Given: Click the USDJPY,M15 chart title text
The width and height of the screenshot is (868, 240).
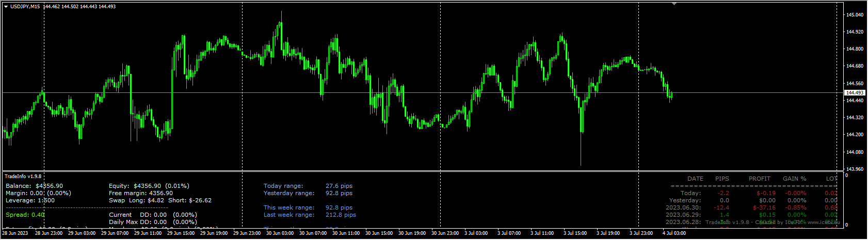Looking at the screenshot, I should (x=25, y=7).
